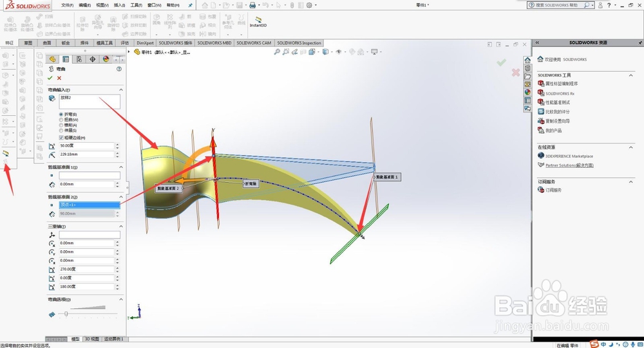Collapse the 三重轴 section
Image resolution: width=644 pixels, height=348 pixels.
pyautogui.click(x=121, y=226)
